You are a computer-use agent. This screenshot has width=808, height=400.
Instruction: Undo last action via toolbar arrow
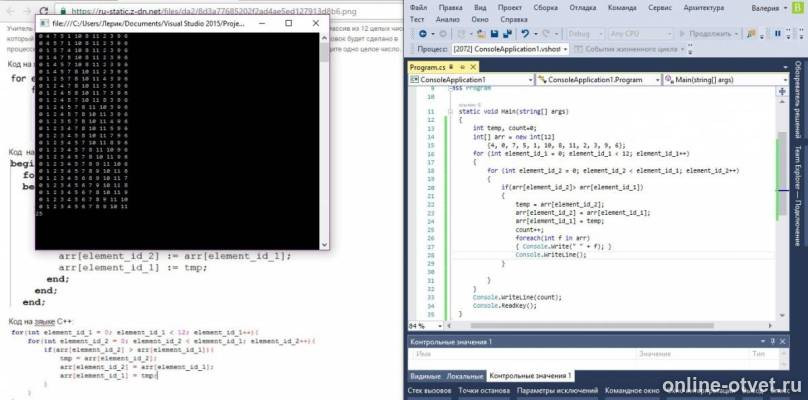(525, 34)
